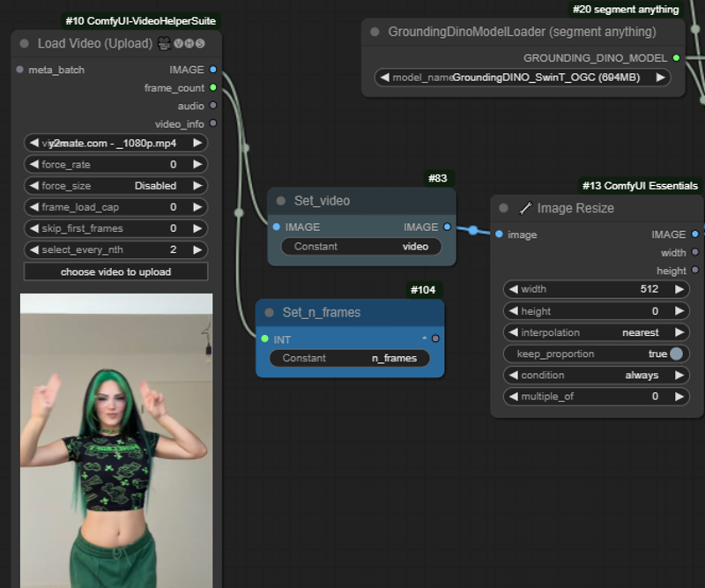Click the meta_batch input socket
Viewport: 705px width, 588px height.
coord(19,70)
